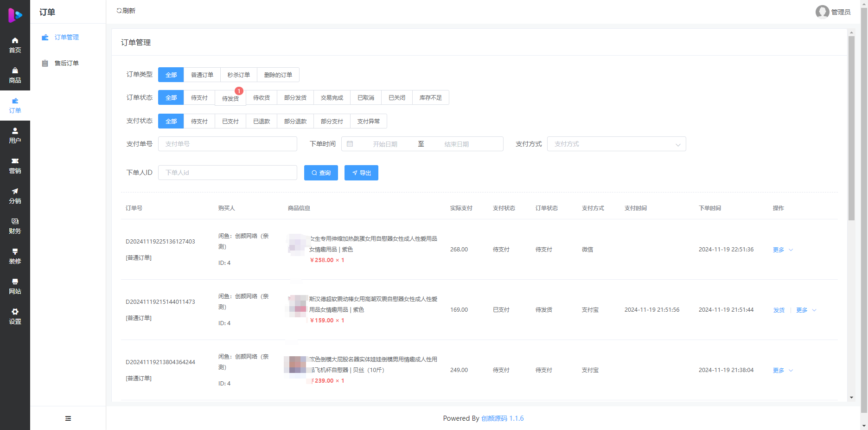The height and width of the screenshot is (430, 868).
Task: Enable the 已退款 payment status filter
Action: 261,121
